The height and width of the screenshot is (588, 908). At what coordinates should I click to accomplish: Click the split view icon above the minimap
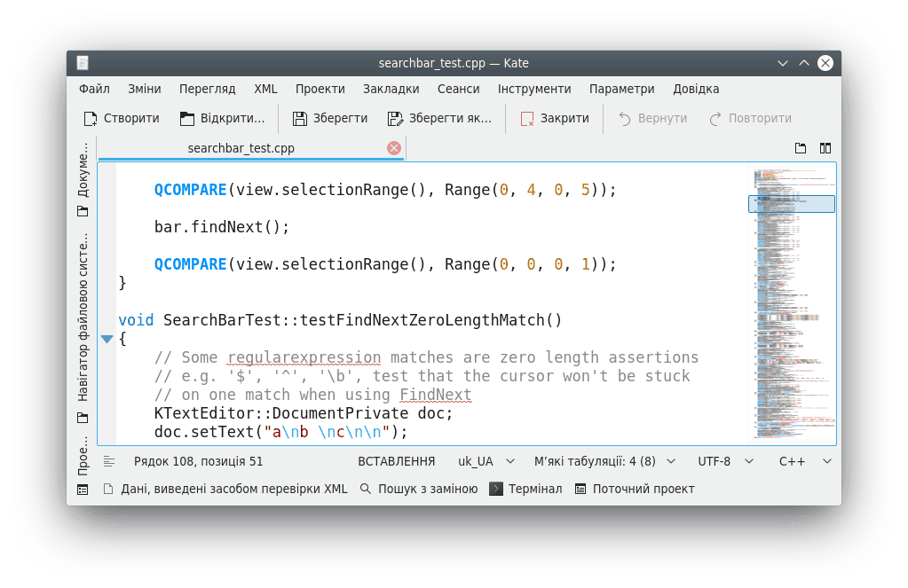[x=825, y=148]
